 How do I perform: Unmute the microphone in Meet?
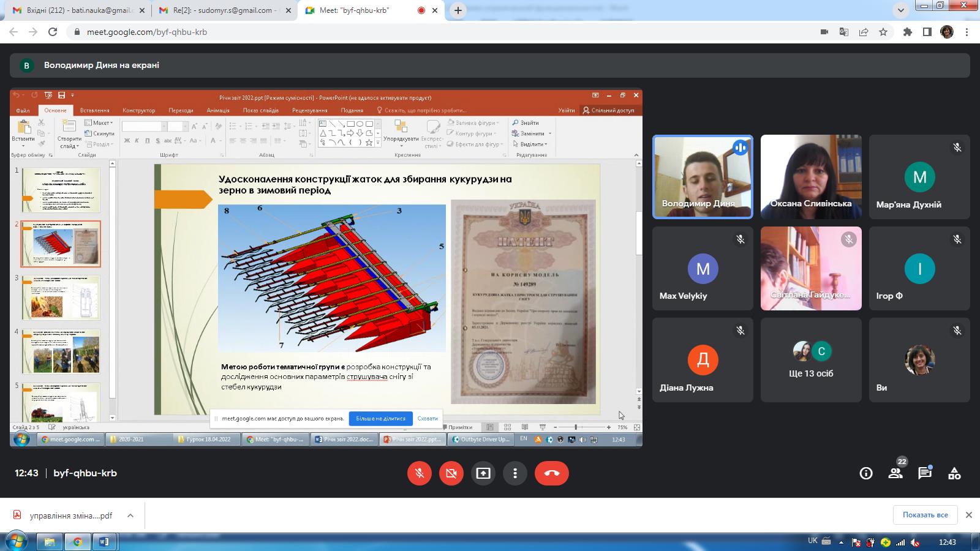pyautogui.click(x=420, y=473)
